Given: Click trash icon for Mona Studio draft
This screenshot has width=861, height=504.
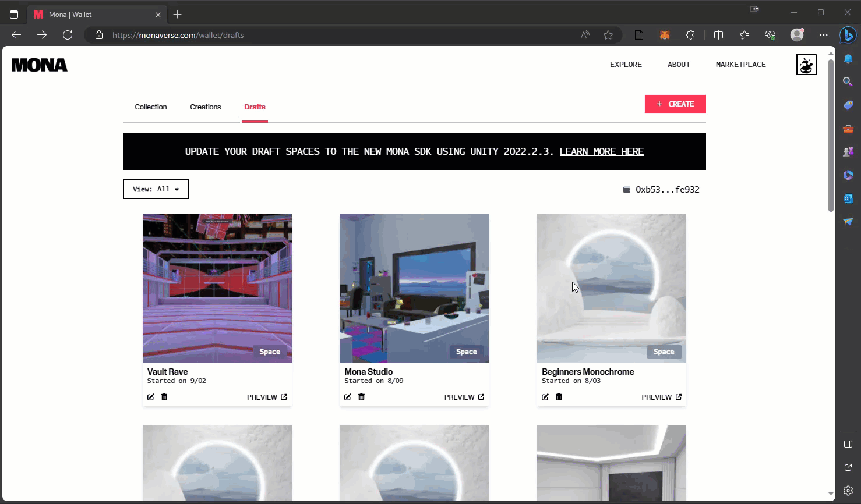Looking at the screenshot, I should click(361, 397).
